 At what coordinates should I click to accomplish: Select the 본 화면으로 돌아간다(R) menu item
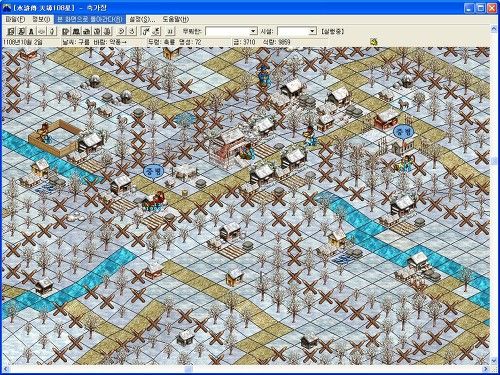point(90,19)
